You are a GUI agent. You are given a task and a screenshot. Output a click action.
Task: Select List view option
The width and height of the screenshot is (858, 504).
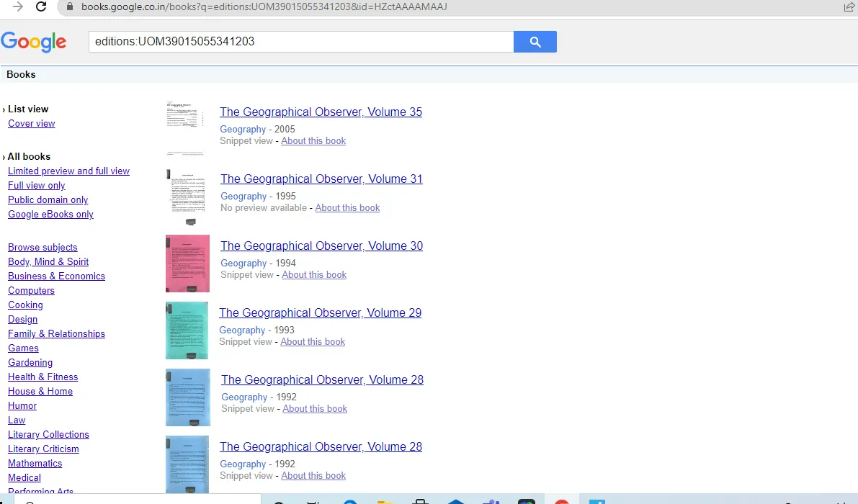(28, 109)
